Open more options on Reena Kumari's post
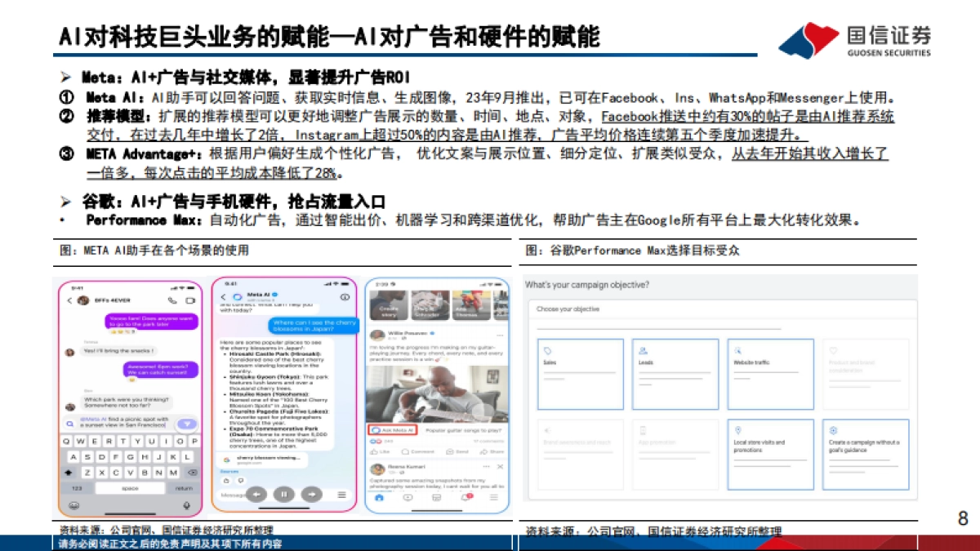This screenshot has width=980, height=551. click(x=485, y=467)
